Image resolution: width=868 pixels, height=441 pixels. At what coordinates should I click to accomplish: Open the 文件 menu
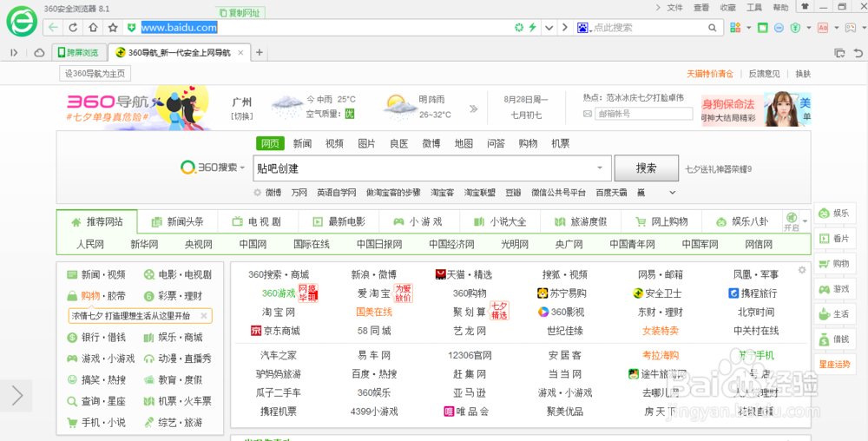[x=674, y=7]
